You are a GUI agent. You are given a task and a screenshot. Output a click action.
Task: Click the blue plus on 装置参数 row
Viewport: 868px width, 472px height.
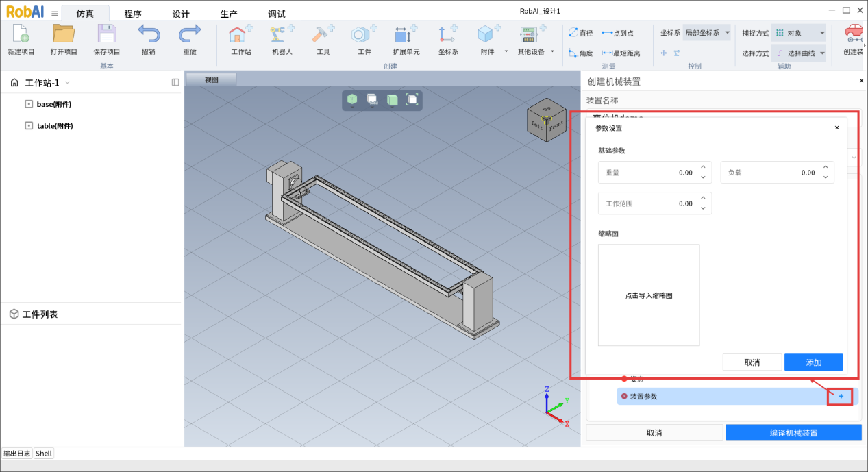click(x=841, y=396)
